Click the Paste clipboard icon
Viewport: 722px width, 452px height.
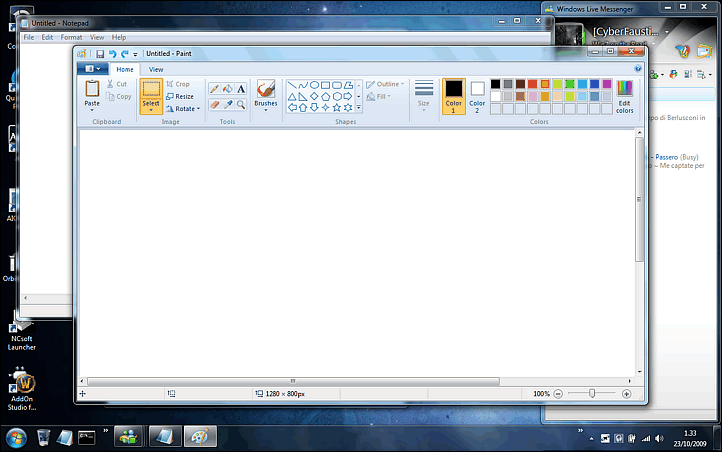point(92,89)
